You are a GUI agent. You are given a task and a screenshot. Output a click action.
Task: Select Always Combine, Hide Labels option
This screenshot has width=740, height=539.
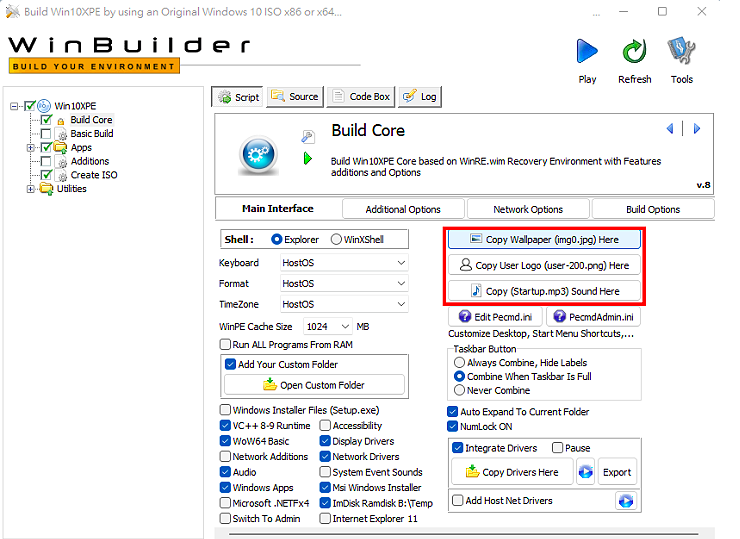[459, 362]
